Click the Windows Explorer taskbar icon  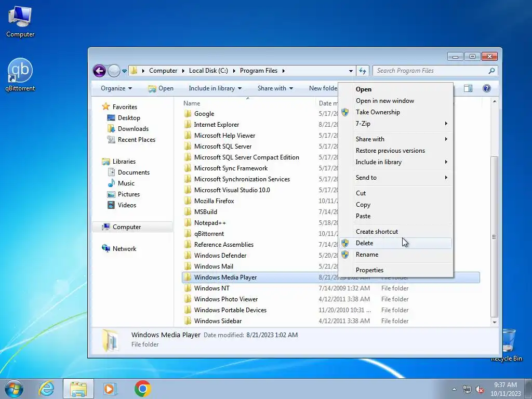[78, 389]
